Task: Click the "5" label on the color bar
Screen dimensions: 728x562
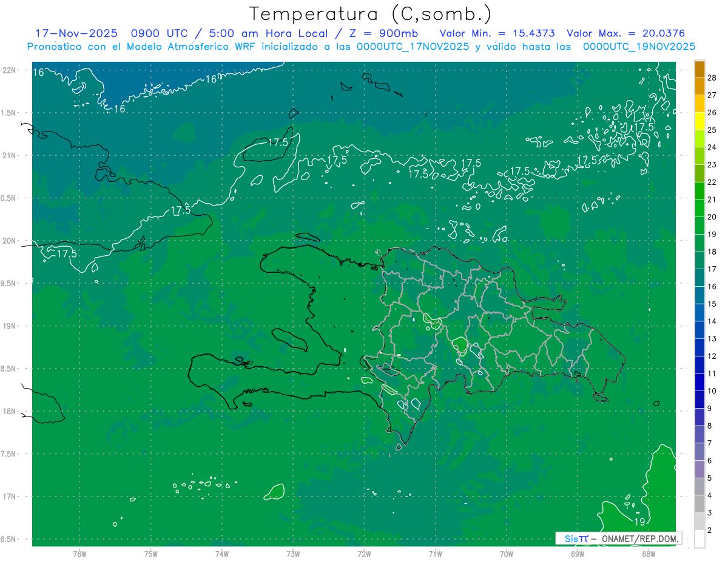Action: [x=710, y=478]
